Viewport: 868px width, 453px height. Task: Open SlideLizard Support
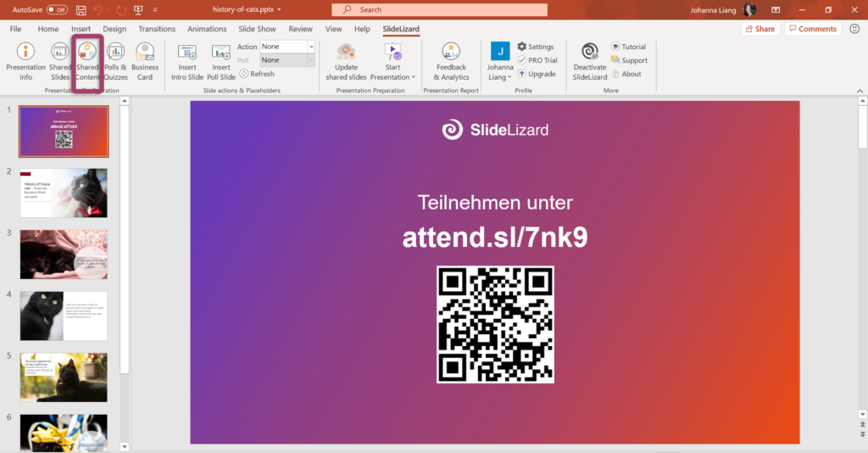[629, 60]
